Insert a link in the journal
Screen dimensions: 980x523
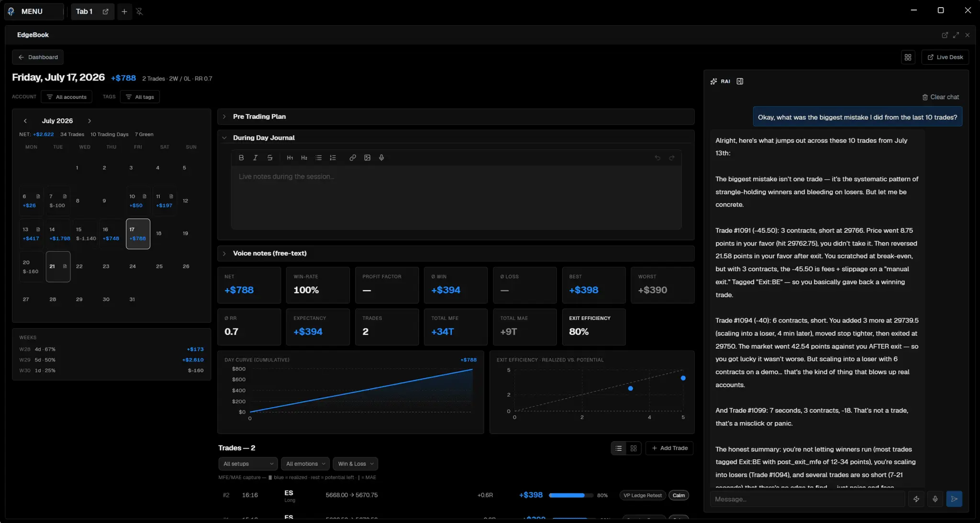click(x=353, y=158)
